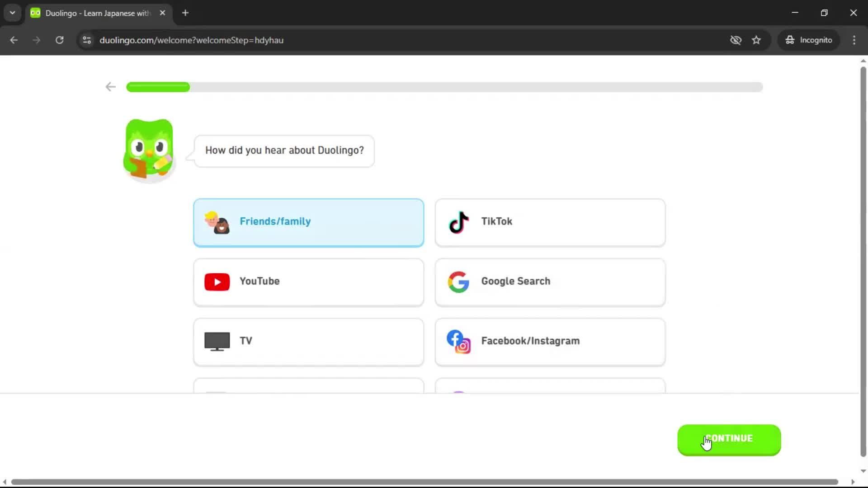Image resolution: width=868 pixels, height=488 pixels.
Task: Select the Google Search option
Action: pos(549,282)
